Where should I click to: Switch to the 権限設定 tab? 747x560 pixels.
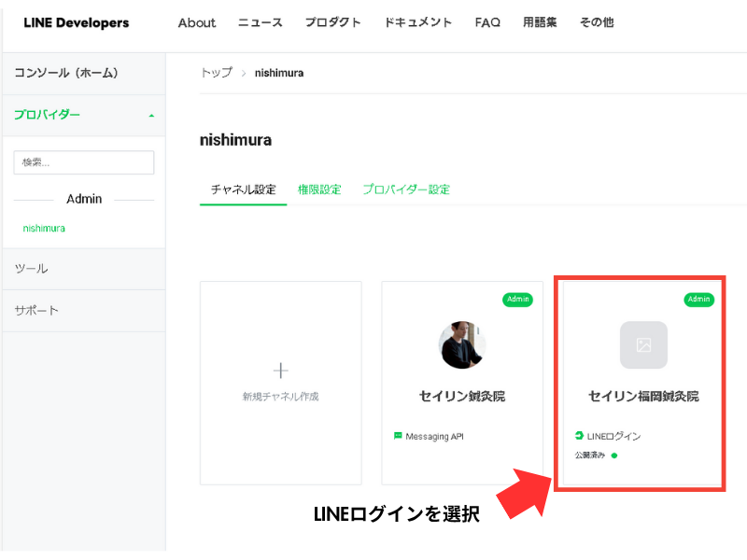tap(319, 189)
